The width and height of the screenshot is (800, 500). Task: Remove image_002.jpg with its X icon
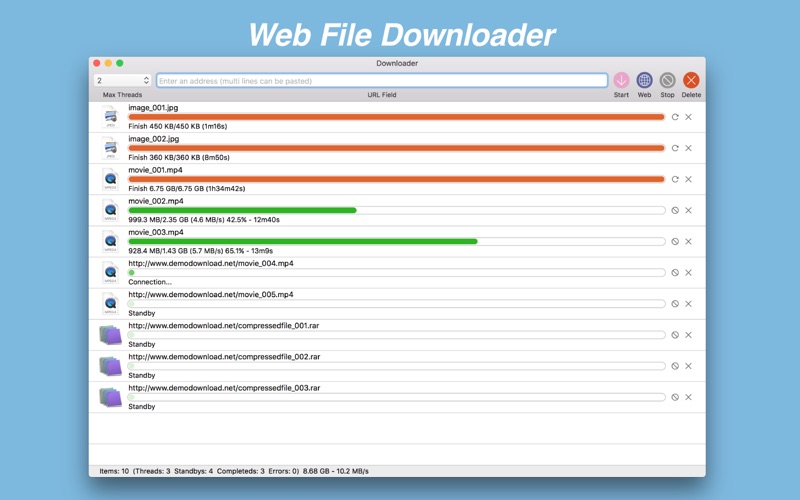[x=688, y=148]
